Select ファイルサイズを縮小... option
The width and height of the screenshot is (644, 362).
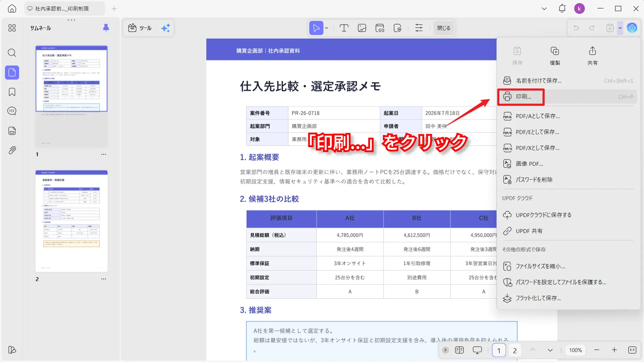pos(568,266)
